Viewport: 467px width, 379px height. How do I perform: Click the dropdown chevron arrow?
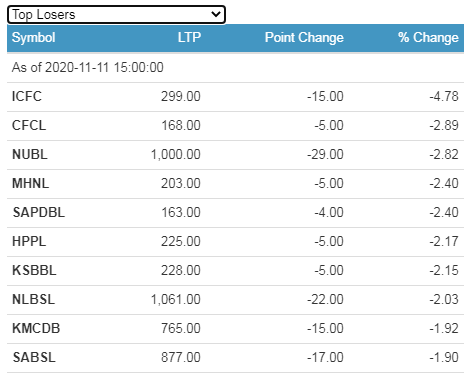pos(216,14)
